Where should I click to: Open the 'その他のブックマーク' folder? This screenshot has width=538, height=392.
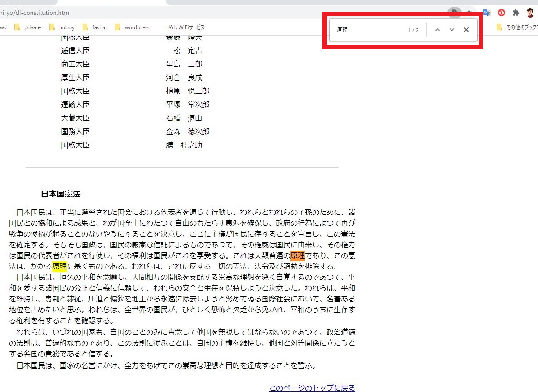(518, 27)
